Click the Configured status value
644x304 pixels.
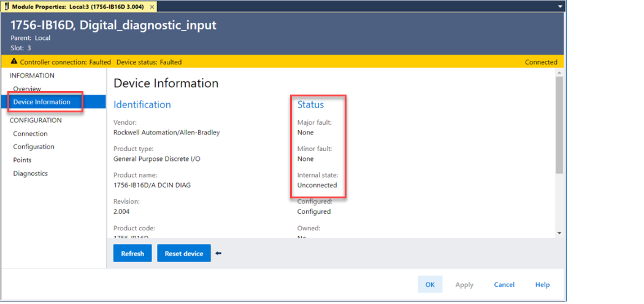click(314, 211)
